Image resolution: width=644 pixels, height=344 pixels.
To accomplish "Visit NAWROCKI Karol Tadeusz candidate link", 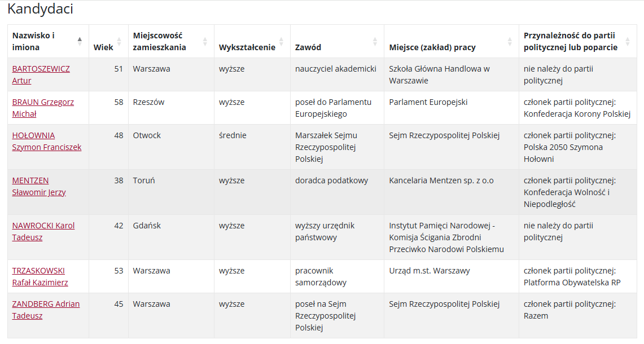I will pos(43,232).
